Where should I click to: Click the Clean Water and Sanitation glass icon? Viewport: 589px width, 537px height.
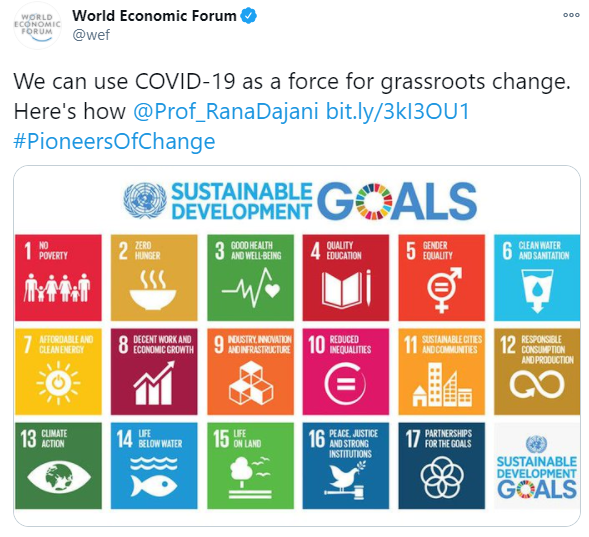tap(537, 291)
